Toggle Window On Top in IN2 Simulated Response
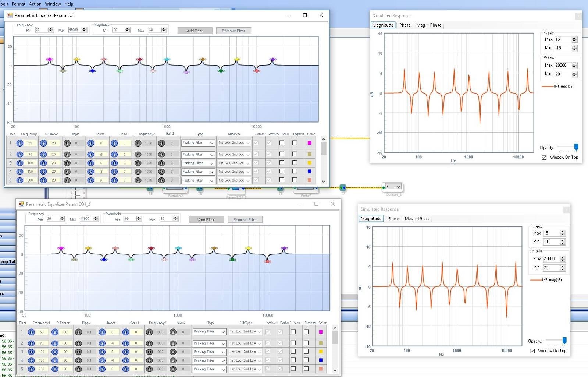588x377 pixels. [x=532, y=351]
